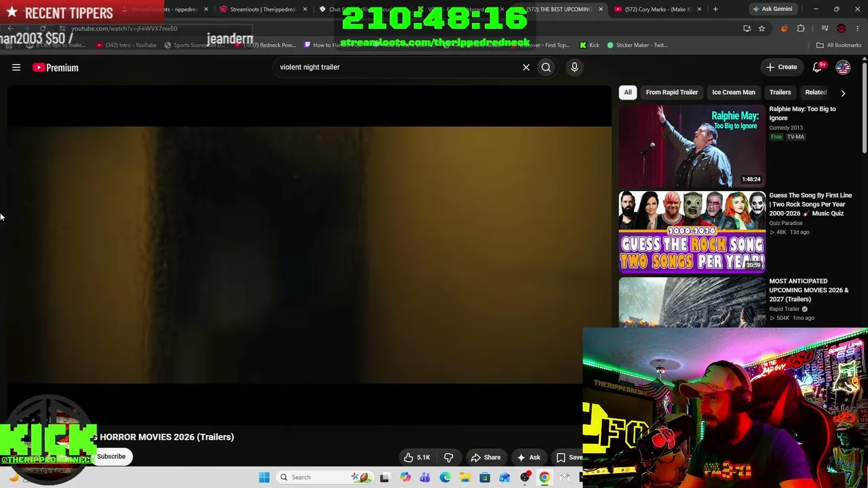Share the video

pos(486,457)
